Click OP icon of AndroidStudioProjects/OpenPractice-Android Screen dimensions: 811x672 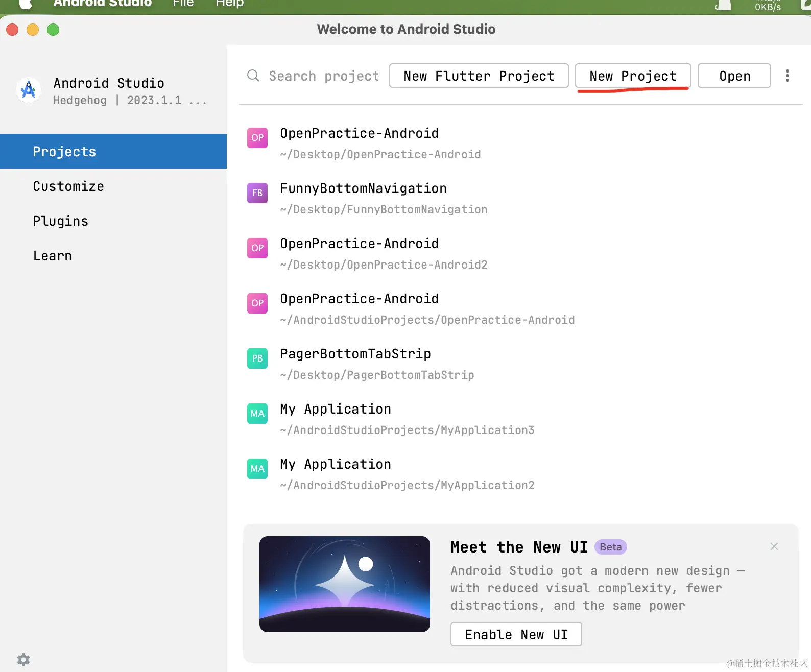pyautogui.click(x=257, y=303)
